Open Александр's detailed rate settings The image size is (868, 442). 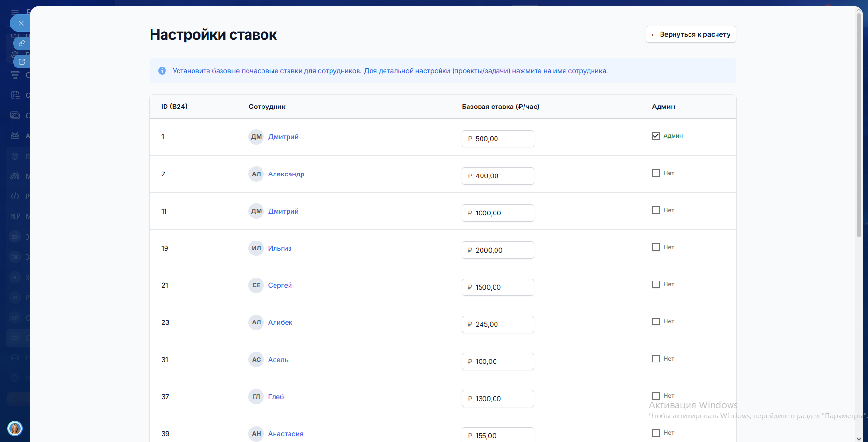click(286, 174)
